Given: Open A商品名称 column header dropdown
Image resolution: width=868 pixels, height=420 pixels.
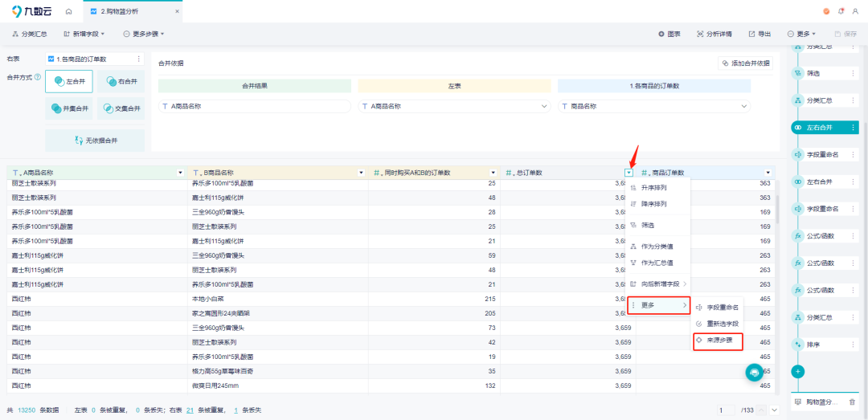Looking at the screenshot, I should tap(180, 173).
